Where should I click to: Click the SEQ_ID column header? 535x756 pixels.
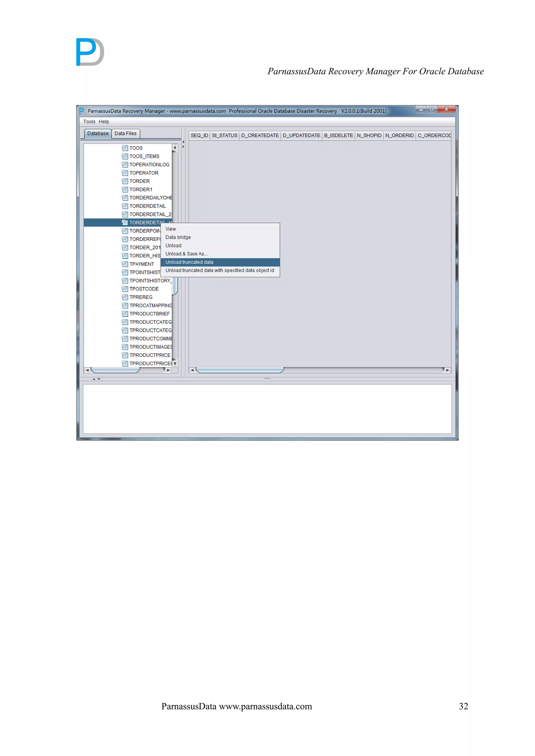point(199,135)
